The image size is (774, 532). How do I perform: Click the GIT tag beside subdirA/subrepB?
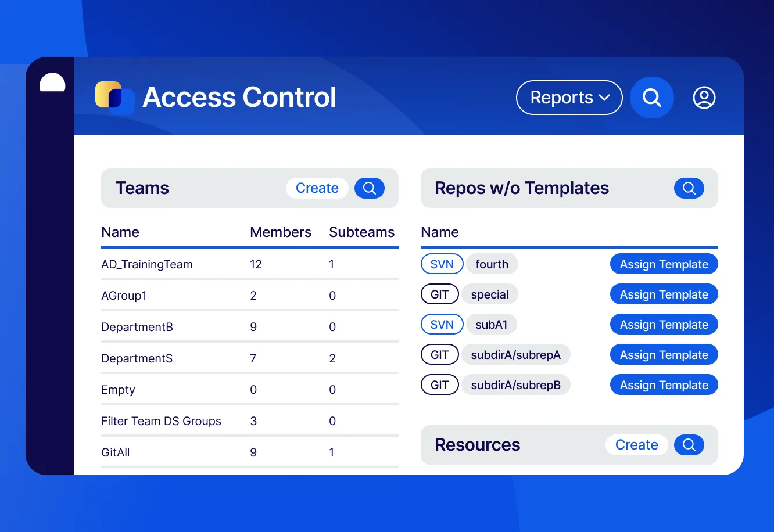coord(440,385)
